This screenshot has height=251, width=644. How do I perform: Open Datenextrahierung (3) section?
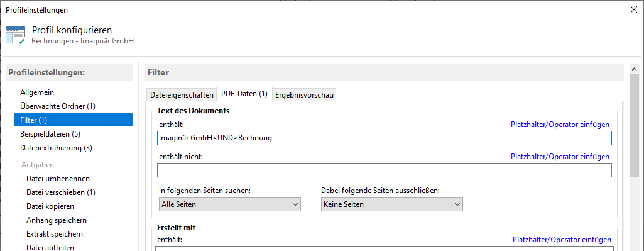pyautogui.click(x=56, y=147)
